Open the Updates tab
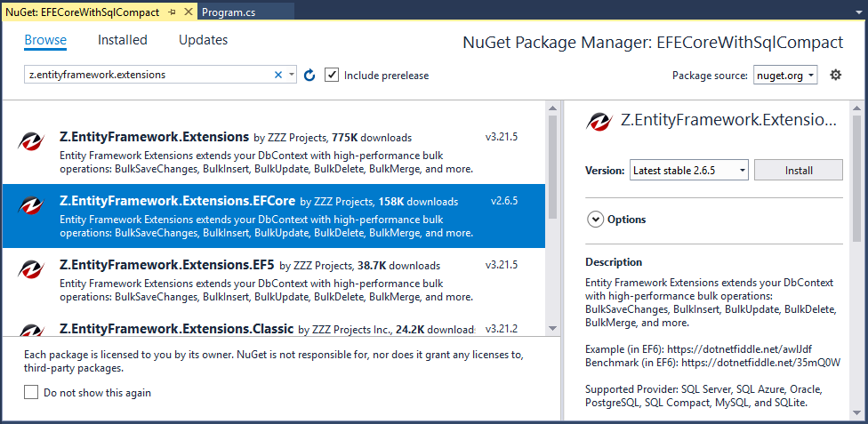868x424 pixels. point(203,40)
